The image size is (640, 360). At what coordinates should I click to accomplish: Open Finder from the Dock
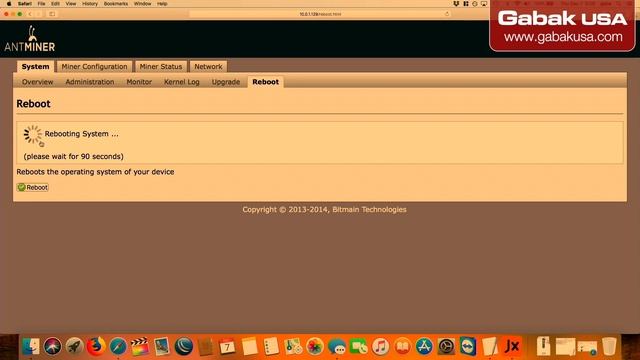point(31,347)
